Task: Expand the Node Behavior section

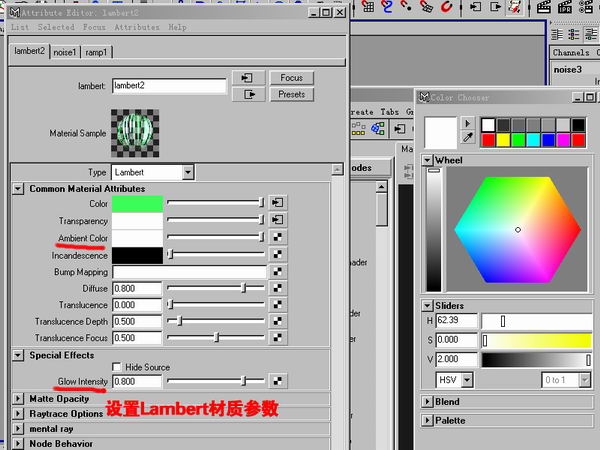Action: click(x=18, y=443)
